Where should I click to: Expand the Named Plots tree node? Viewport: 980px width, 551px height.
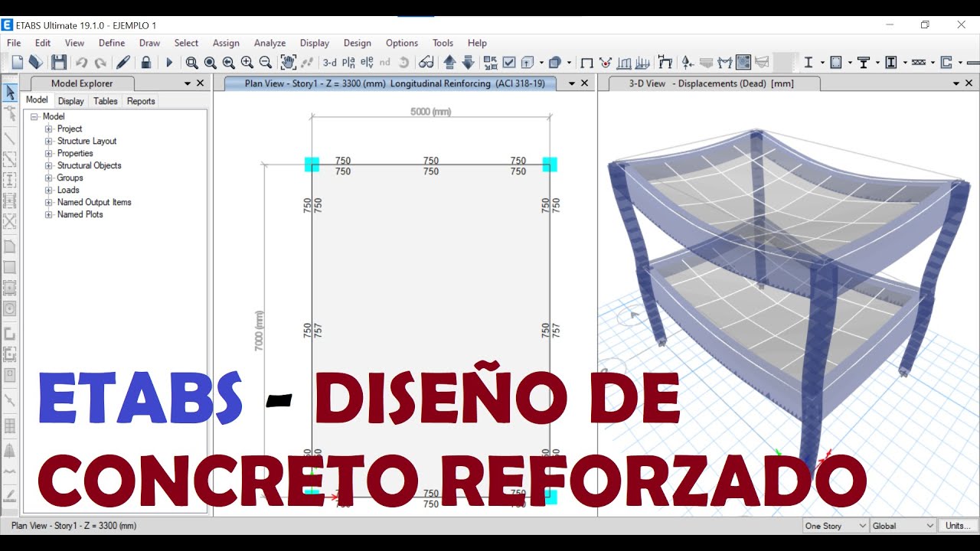49,214
